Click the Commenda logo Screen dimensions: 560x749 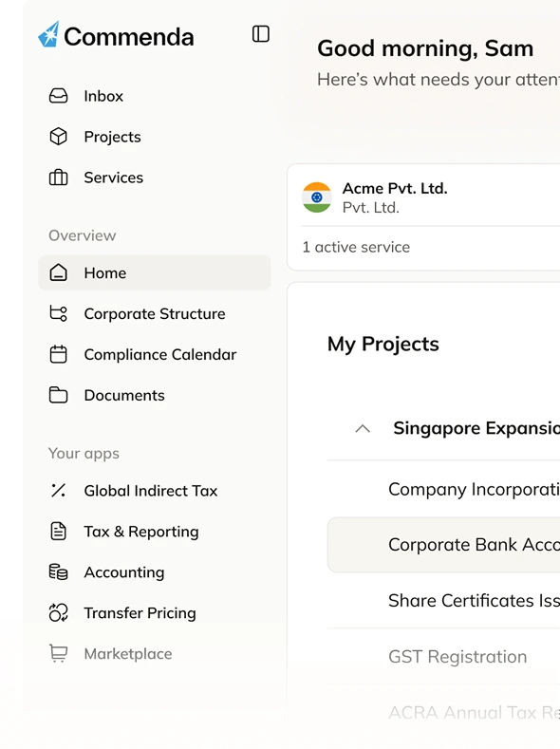tap(116, 36)
